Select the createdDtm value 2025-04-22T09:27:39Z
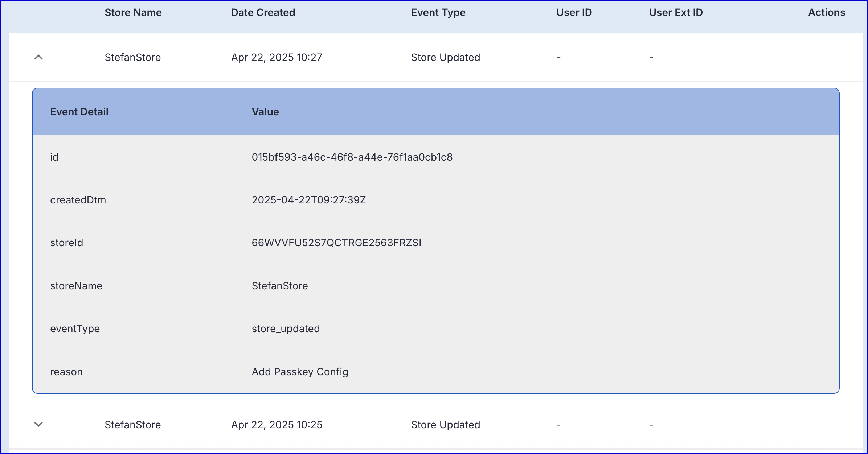 309,200
